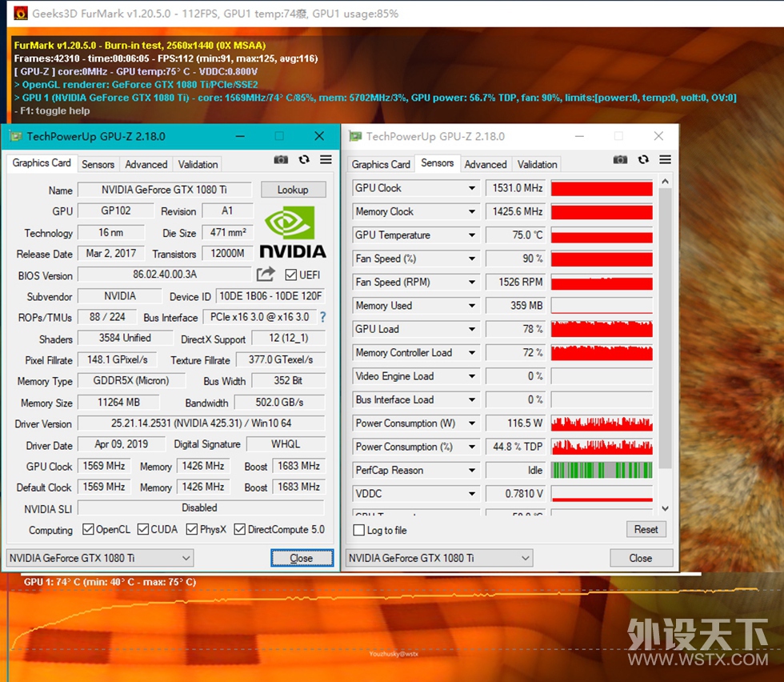Toggle the PhysX checkbox
Screen dimensions: 784x682
[191, 529]
